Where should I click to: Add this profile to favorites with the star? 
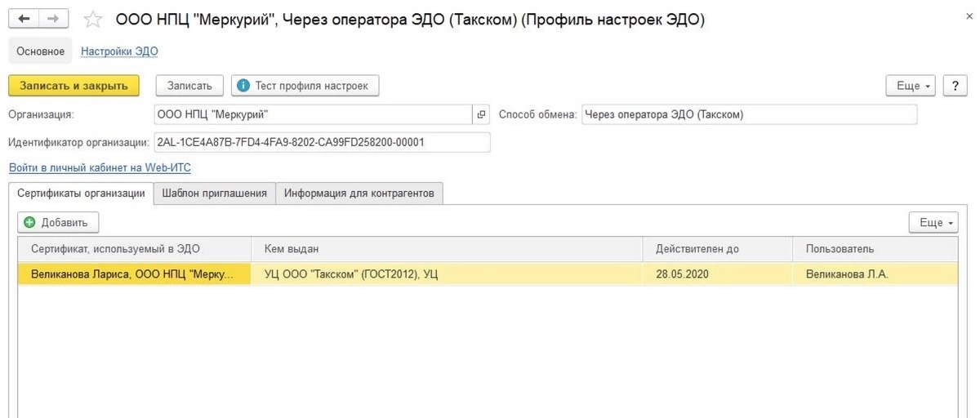click(93, 20)
